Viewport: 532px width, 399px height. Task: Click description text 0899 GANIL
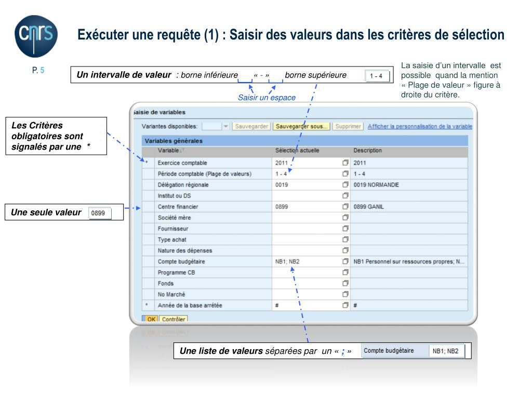point(368,206)
